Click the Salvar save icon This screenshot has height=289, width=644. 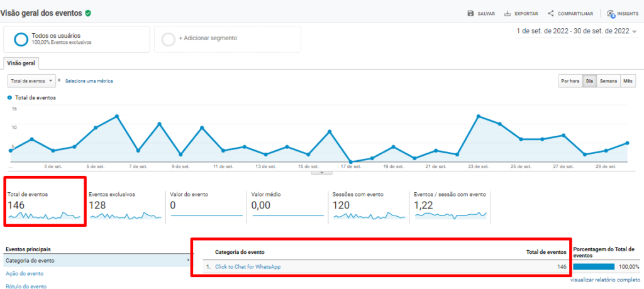470,13
